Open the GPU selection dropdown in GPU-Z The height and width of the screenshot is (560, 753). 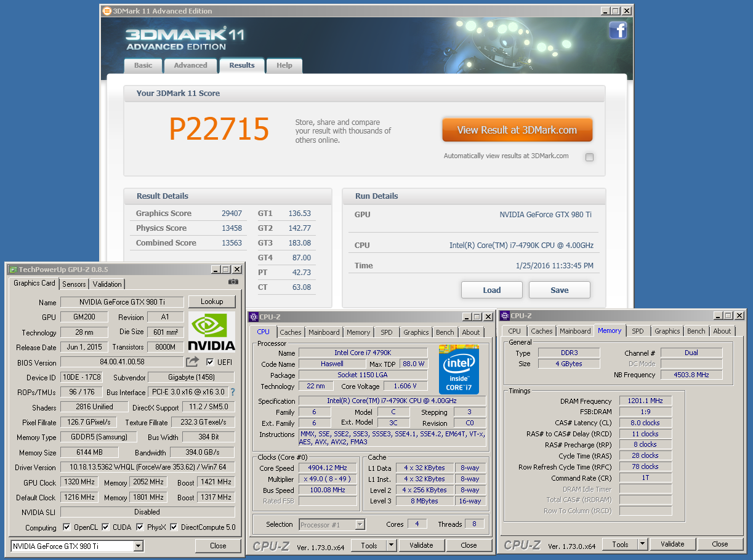tap(138, 546)
